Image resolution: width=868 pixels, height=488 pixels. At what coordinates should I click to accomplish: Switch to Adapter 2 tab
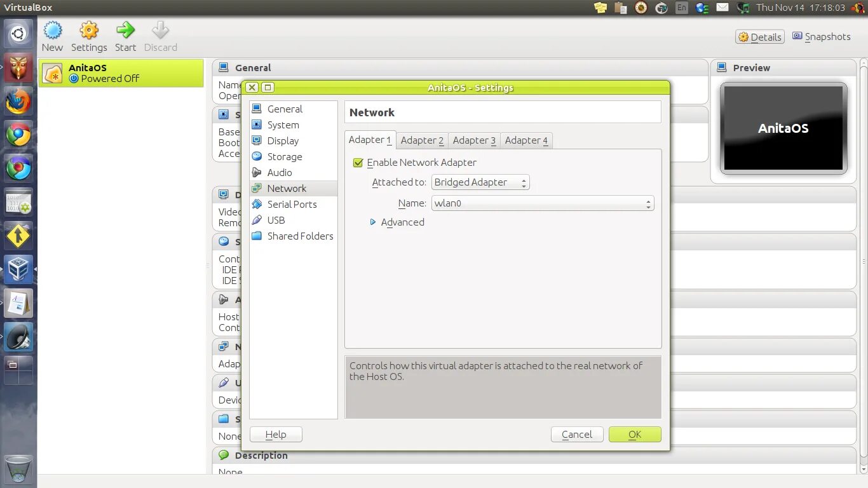(x=422, y=140)
